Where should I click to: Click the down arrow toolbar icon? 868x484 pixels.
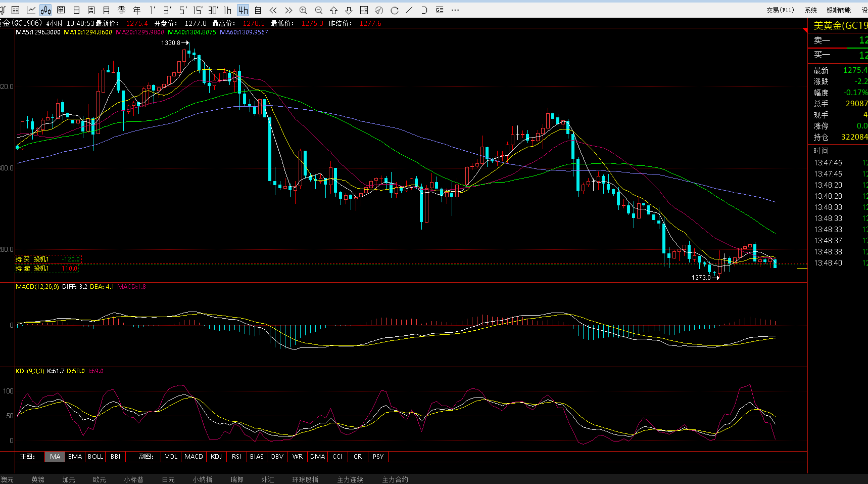coord(349,10)
